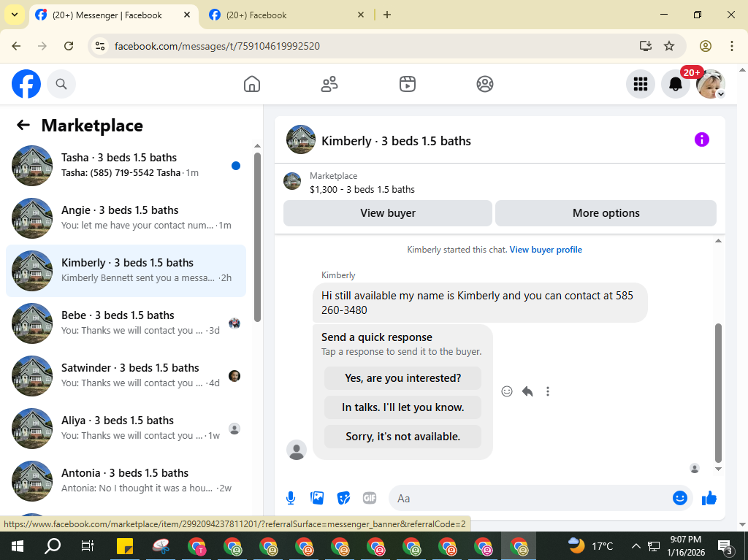Click the message input field Aa

[530, 499]
